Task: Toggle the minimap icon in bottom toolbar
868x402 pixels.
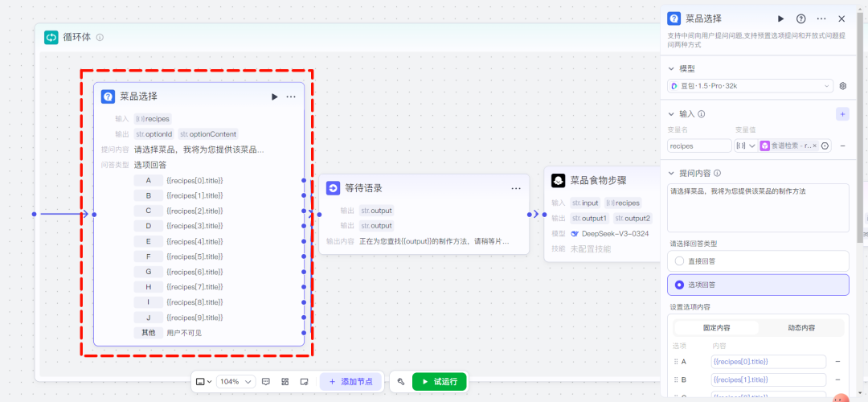Action: 304,382
